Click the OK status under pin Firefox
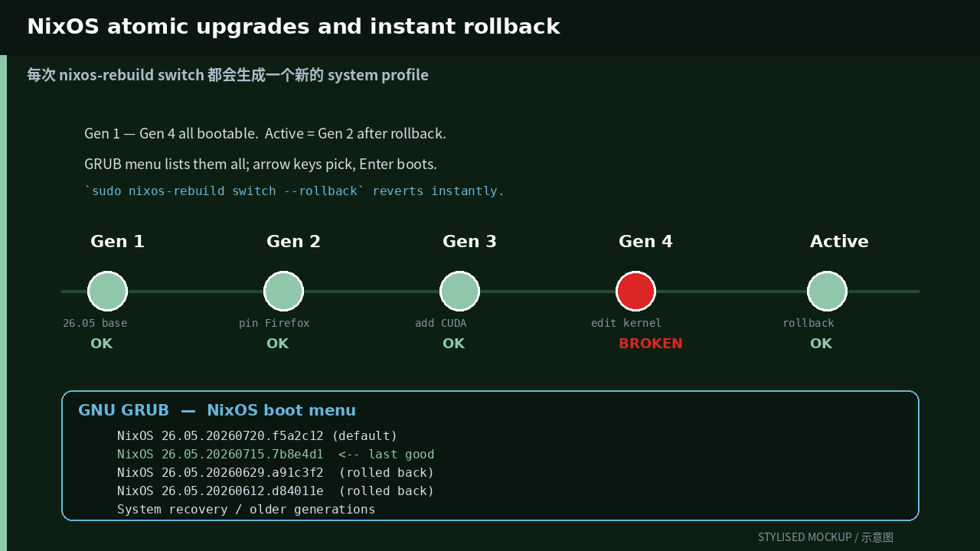This screenshot has width=980, height=551. (277, 344)
